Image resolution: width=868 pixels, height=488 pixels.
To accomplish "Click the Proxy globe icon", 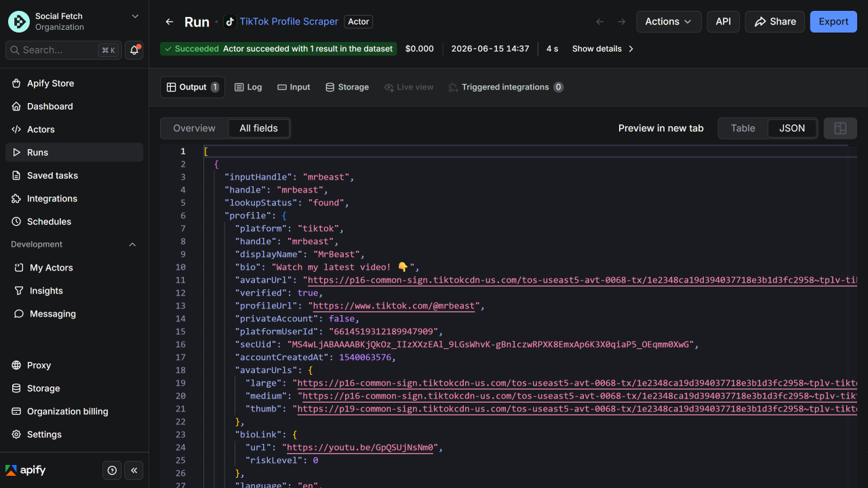I will coord(17,365).
